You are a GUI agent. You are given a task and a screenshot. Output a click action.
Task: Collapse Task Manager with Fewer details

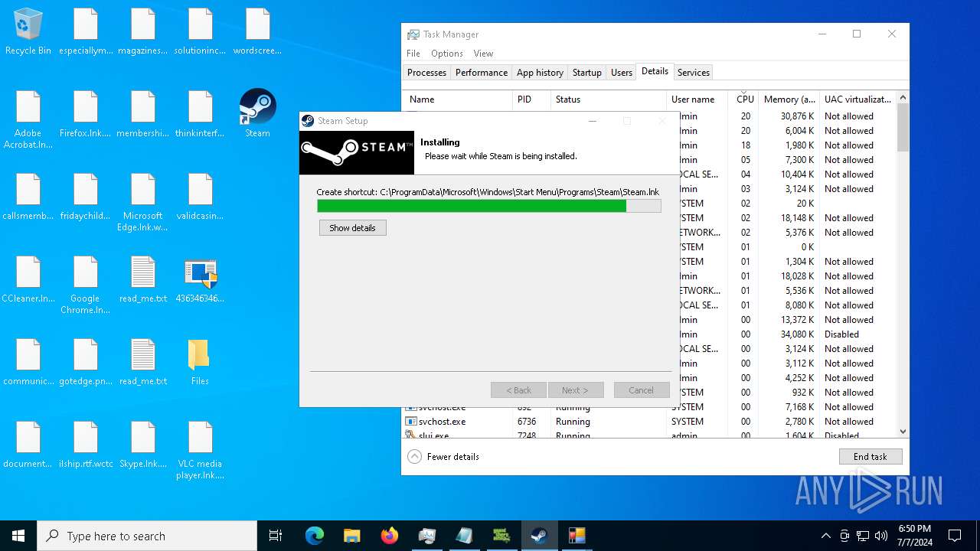pyautogui.click(x=444, y=457)
